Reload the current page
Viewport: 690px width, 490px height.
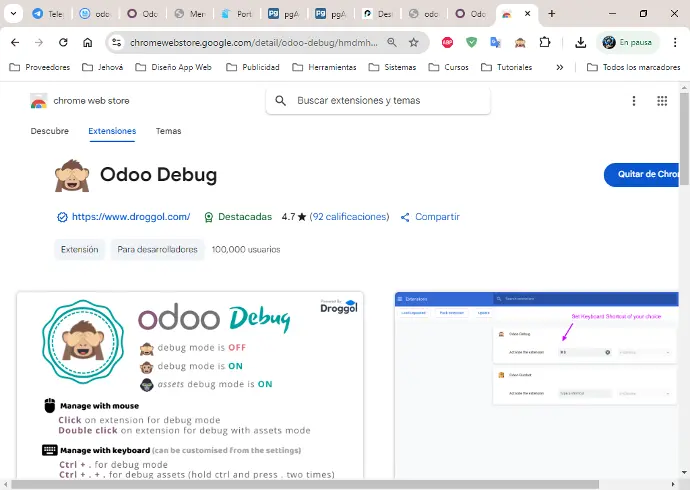coord(63,42)
